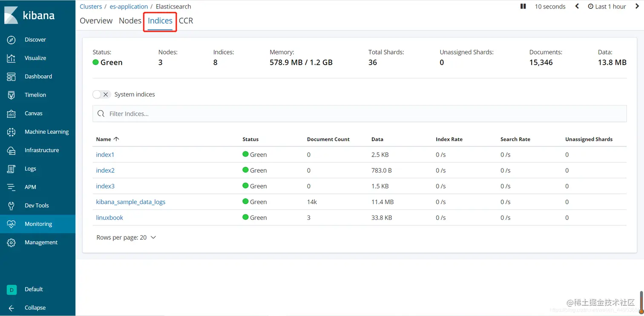
Task: Click 14k document count cell
Action: 312,202
